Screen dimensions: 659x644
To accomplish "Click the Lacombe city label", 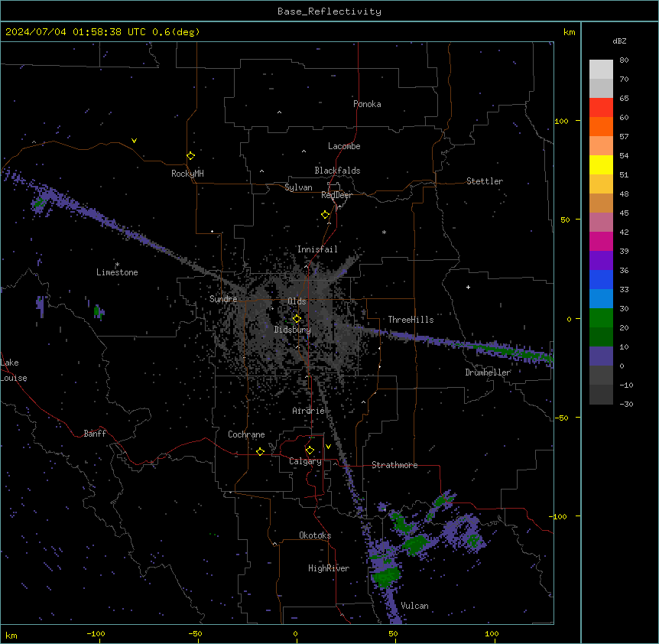I will (344, 146).
